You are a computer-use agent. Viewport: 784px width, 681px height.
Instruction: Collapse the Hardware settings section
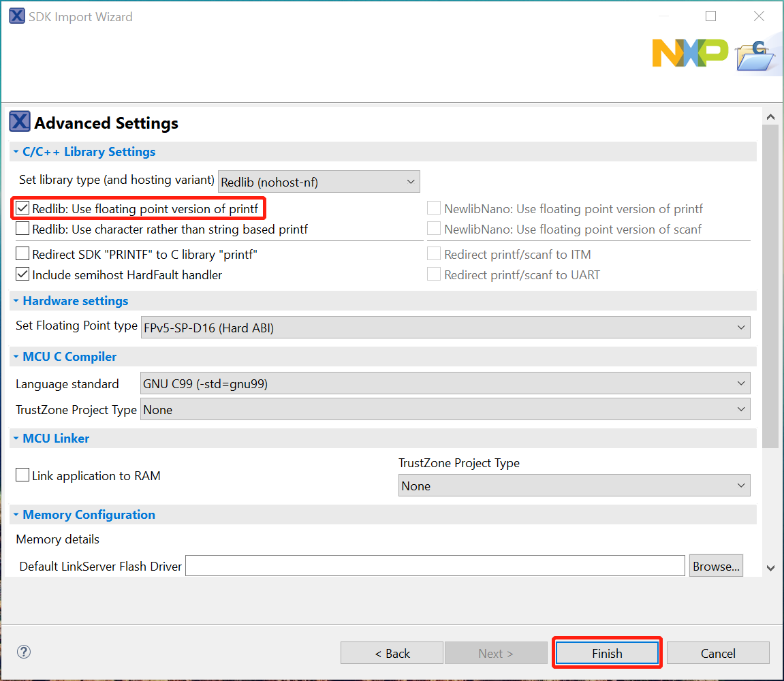[16, 301]
